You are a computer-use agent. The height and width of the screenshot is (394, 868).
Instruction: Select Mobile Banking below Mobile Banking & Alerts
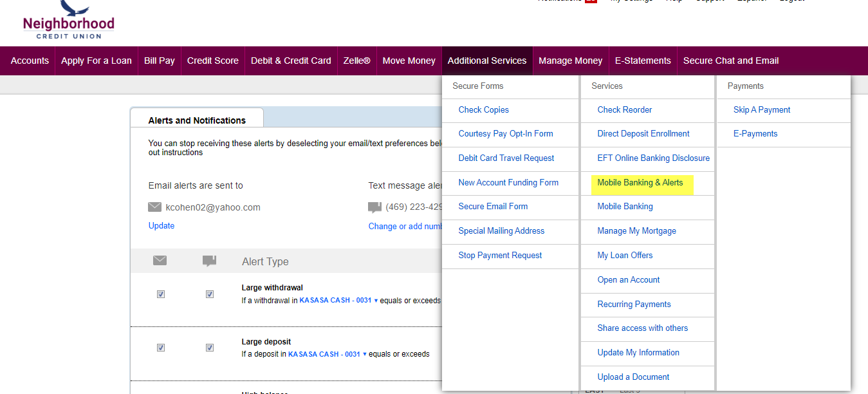[625, 206]
